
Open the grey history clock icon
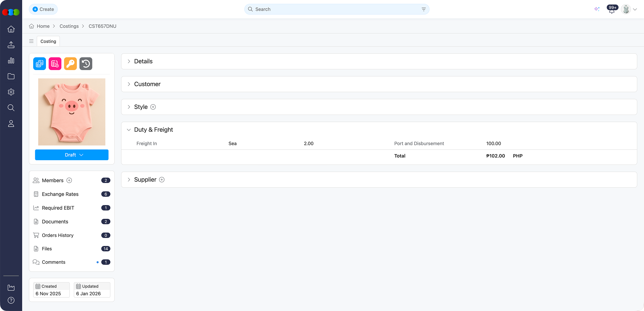point(86,64)
